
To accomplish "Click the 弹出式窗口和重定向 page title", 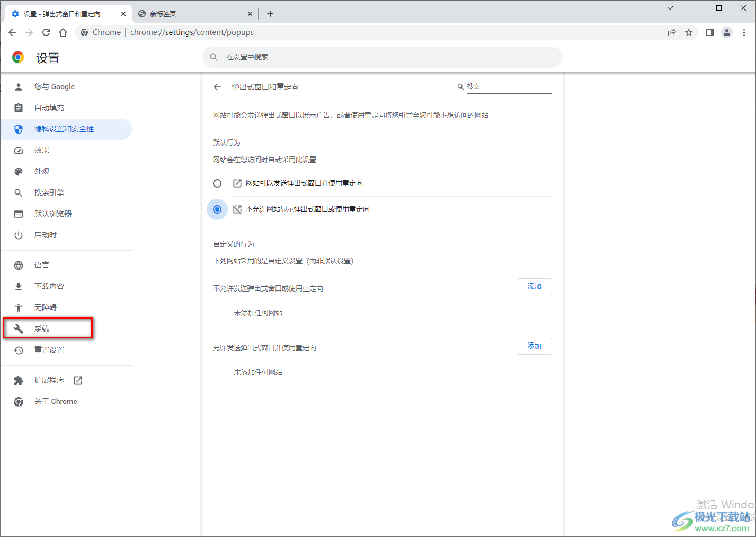I will click(x=265, y=87).
